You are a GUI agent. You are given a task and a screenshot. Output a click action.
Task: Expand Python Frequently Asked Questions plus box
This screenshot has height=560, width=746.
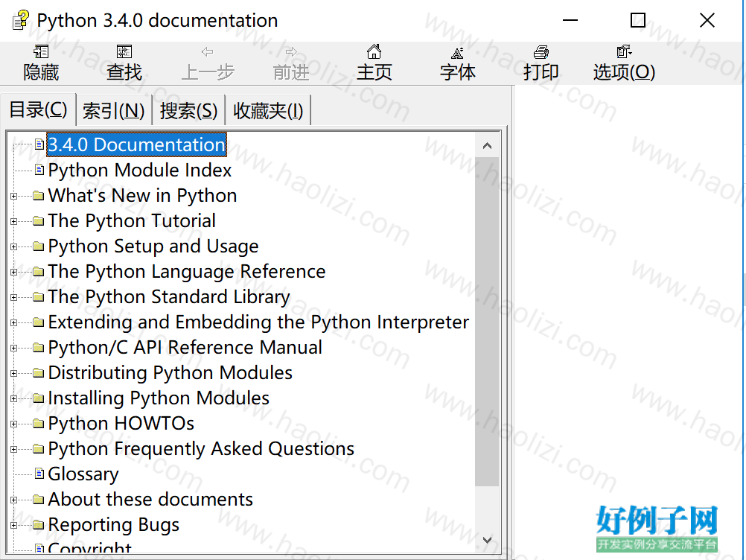point(14,449)
